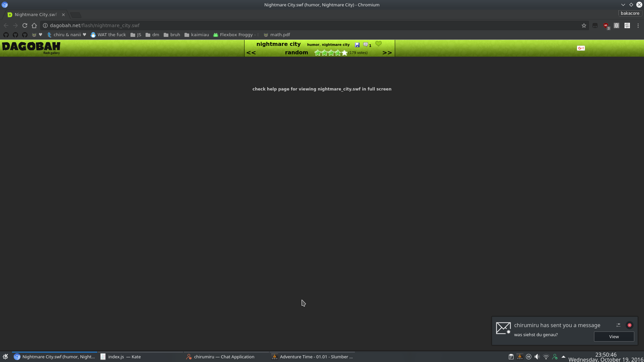Click media pause tray icon
Viewport: 644px width, 362px height.
[528, 357]
